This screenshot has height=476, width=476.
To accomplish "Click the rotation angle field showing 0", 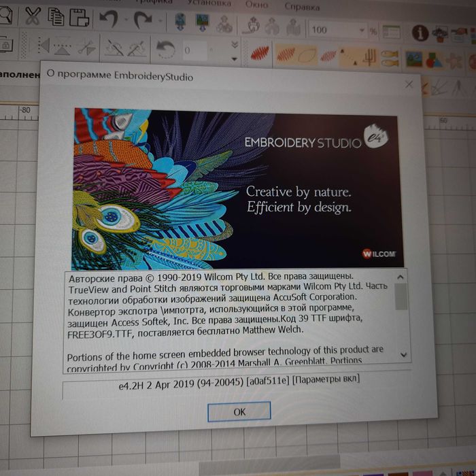I will click(196, 50).
